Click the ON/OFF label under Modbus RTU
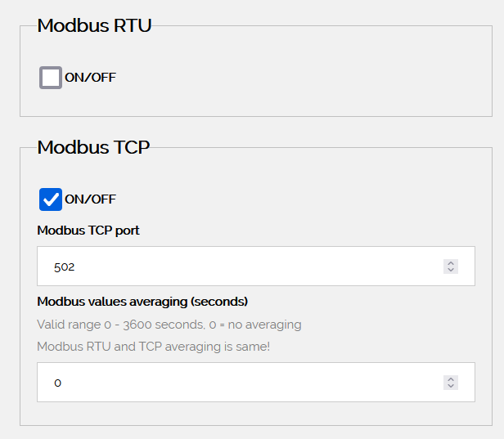This screenshot has width=504, height=439. point(90,78)
